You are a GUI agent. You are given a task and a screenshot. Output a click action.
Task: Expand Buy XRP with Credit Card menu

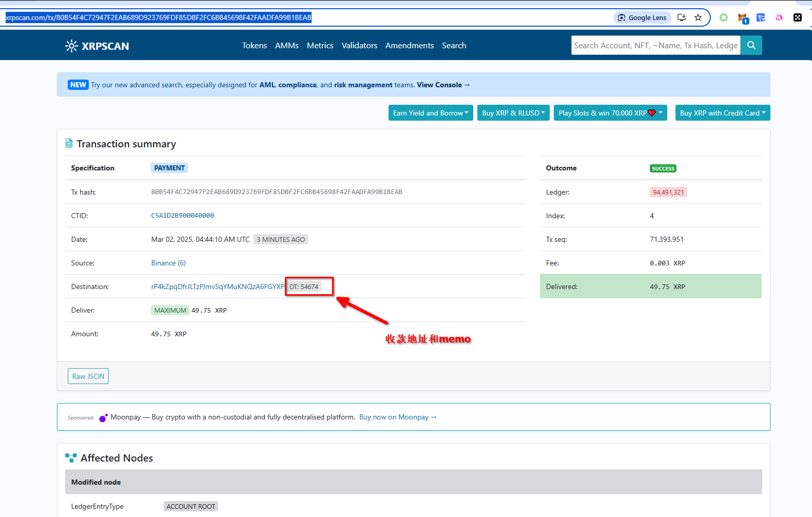tap(722, 113)
